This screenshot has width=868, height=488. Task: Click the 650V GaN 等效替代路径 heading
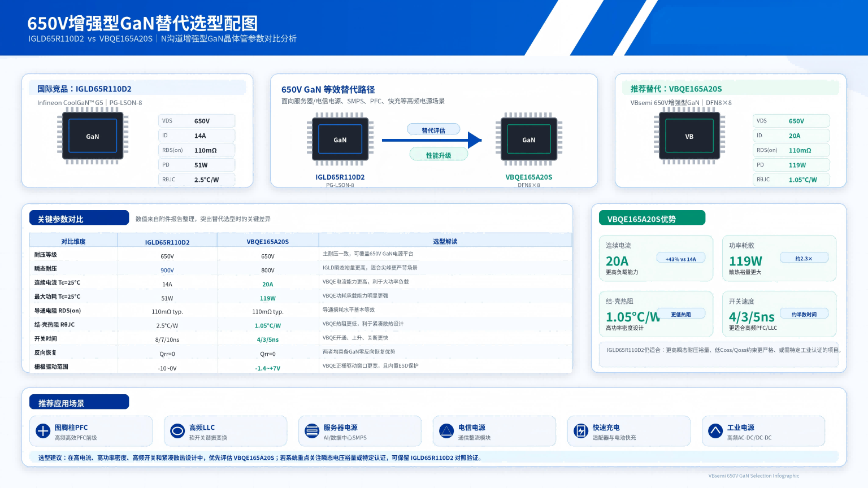[x=328, y=89]
